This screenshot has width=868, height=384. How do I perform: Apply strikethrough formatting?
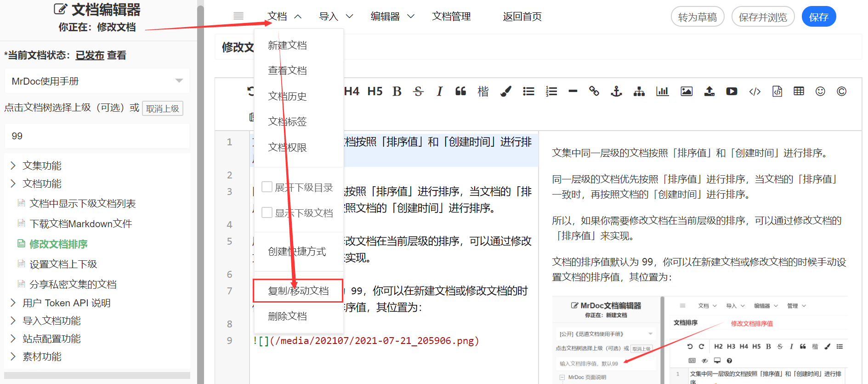pyautogui.click(x=418, y=92)
